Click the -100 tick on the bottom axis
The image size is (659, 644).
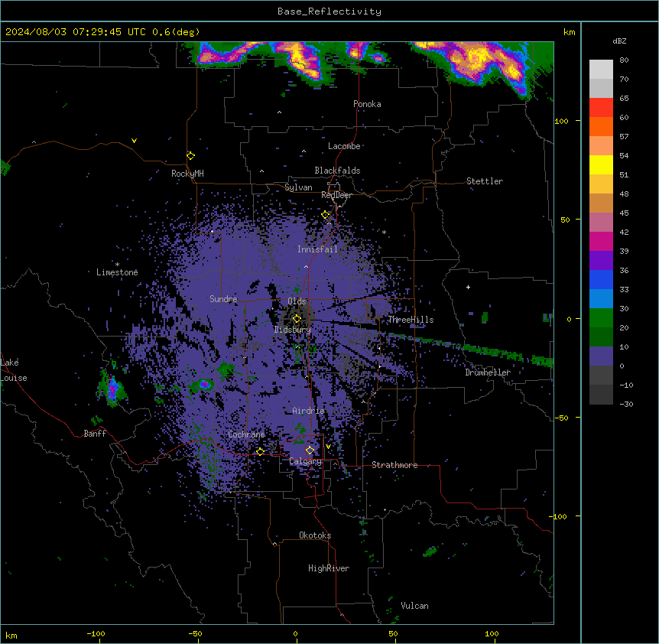point(96,633)
